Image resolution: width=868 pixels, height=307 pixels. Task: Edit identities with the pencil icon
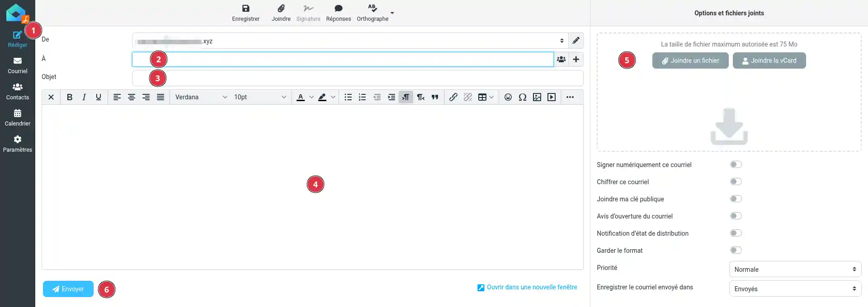tap(576, 41)
